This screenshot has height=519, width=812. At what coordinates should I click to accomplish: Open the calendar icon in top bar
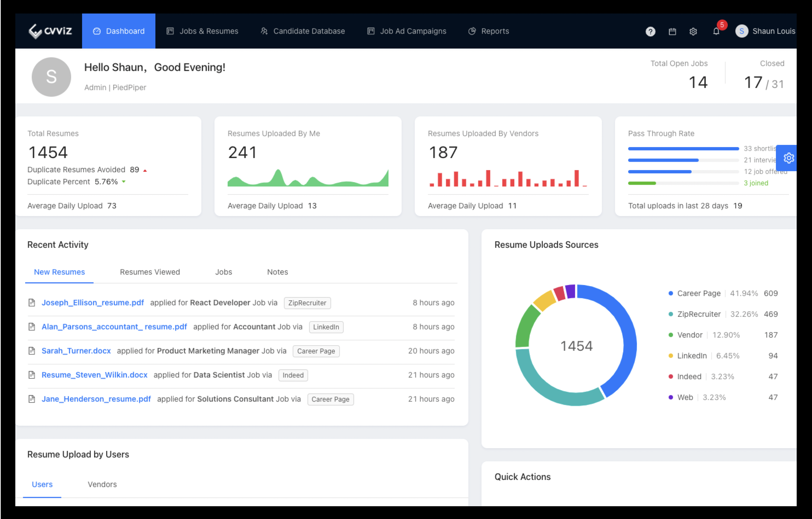coord(672,32)
